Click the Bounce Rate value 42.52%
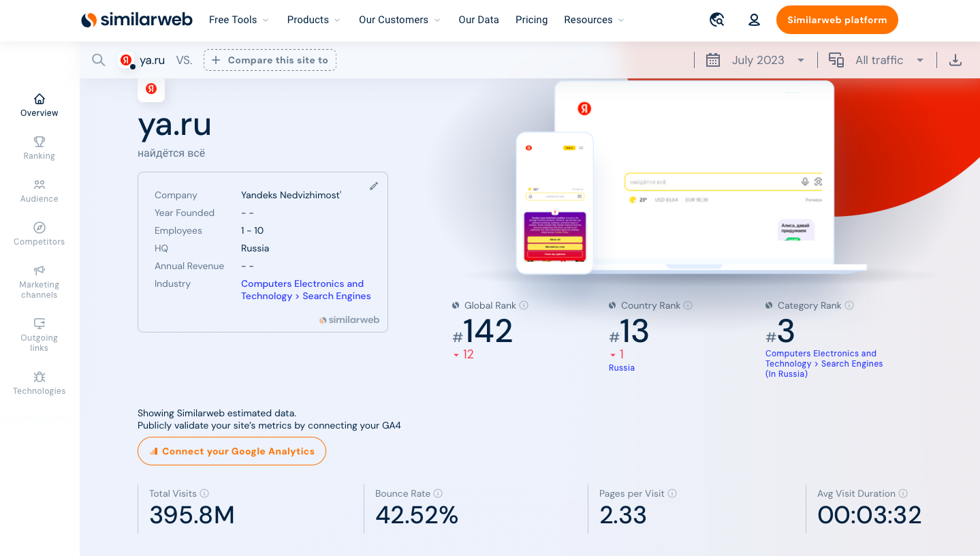 tap(417, 515)
